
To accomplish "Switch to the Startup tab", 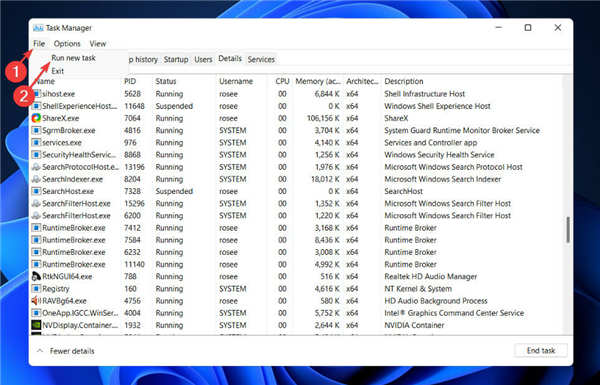I will [x=176, y=59].
